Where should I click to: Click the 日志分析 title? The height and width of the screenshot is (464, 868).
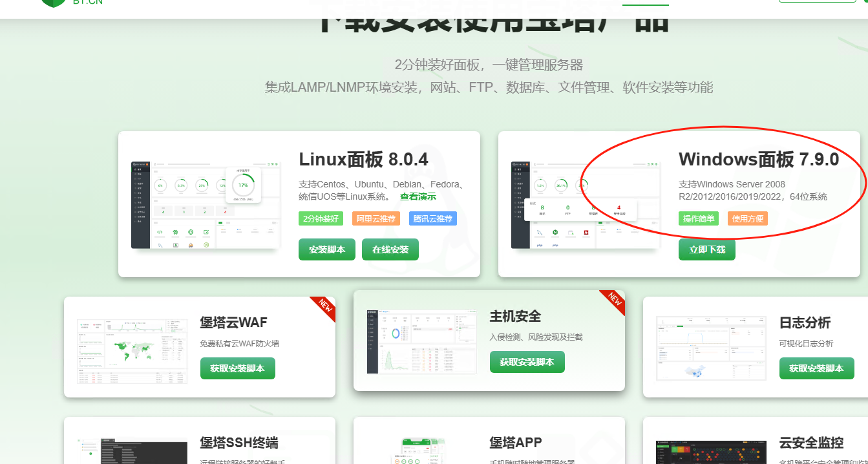(x=805, y=322)
